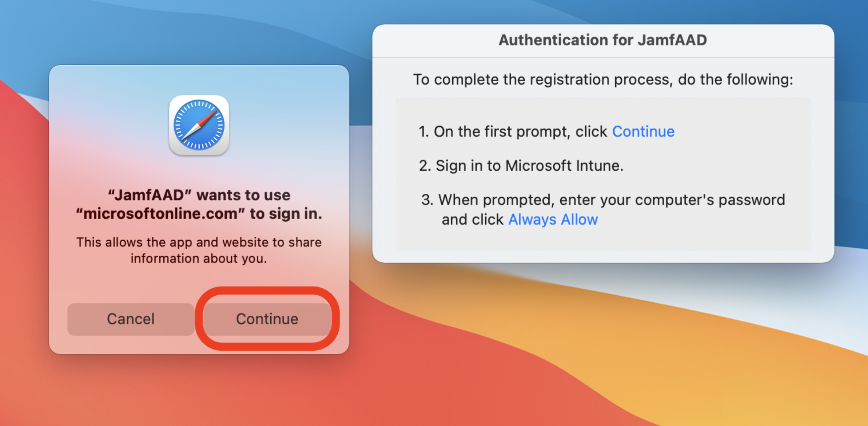Click the "1." list number in instructions
Viewport: 868px width, 426px height.
click(x=423, y=132)
